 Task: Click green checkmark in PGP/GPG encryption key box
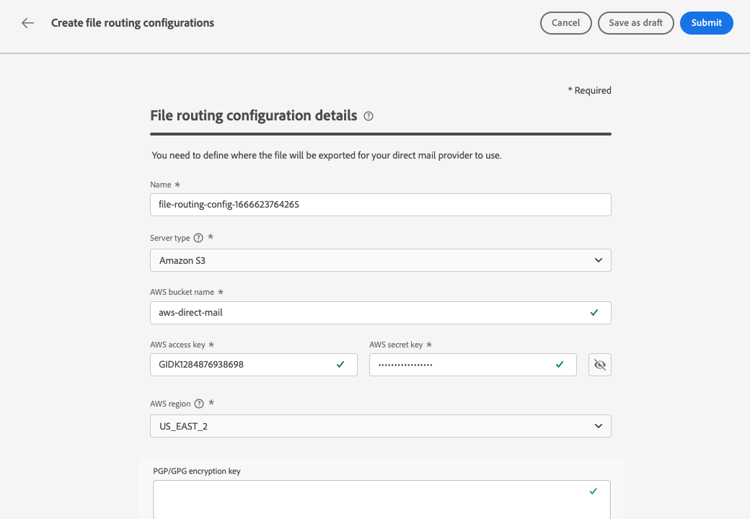tap(593, 491)
